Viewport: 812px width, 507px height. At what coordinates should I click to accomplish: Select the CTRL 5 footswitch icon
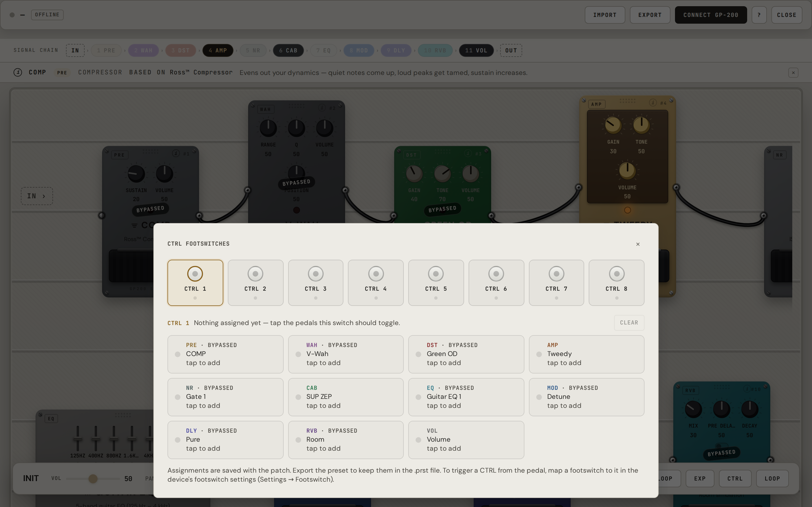tap(436, 274)
